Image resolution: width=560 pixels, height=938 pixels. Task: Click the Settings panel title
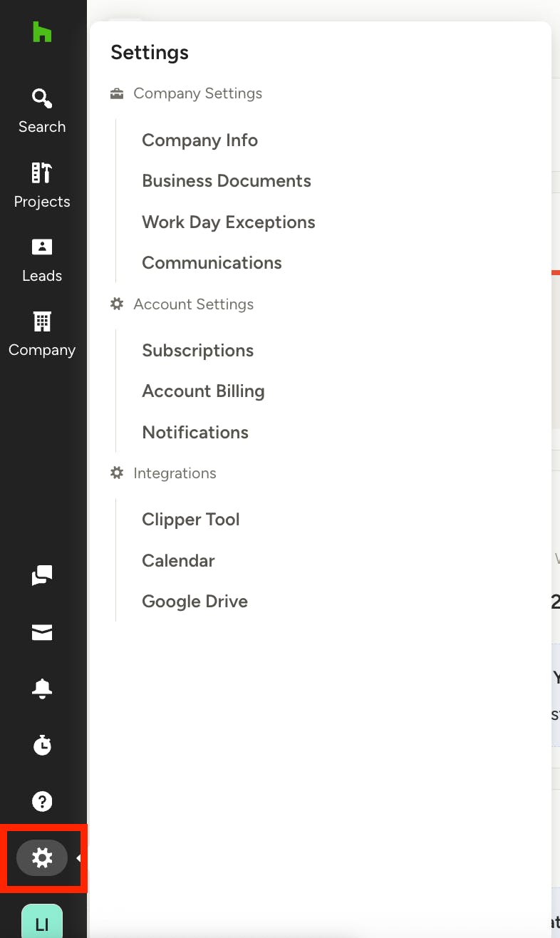pos(150,53)
